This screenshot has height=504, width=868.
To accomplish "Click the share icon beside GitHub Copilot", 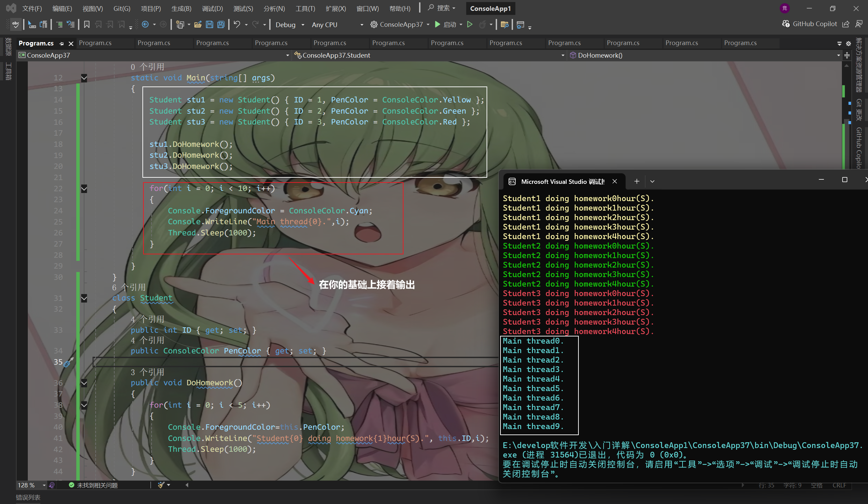I will (x=846, y=24).
